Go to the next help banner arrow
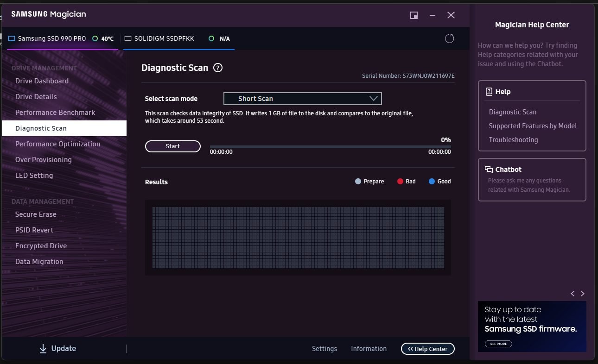The width and height of the screenshot is (598, 364). pyautogui.click(x=583, y=294)
